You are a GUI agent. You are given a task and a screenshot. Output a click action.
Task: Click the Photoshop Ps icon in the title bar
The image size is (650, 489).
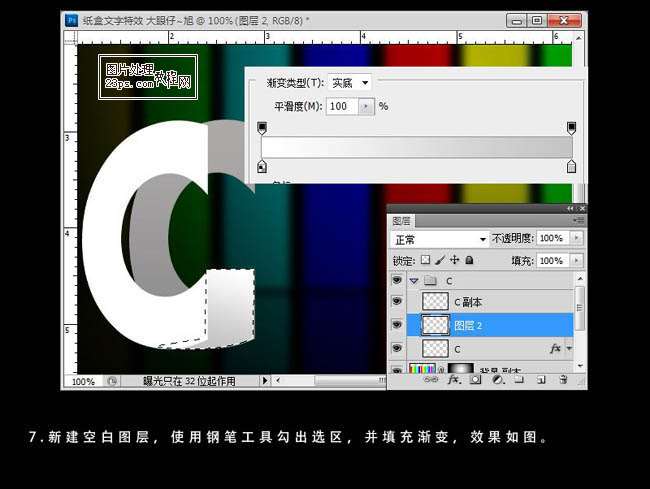click(x=71, y=20)
